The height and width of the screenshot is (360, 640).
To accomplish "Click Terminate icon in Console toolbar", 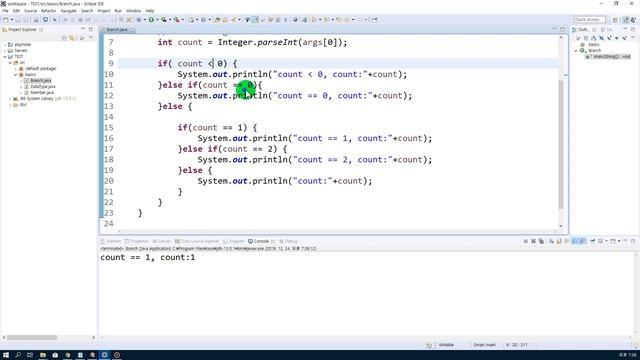I will (x=526, y=241).
